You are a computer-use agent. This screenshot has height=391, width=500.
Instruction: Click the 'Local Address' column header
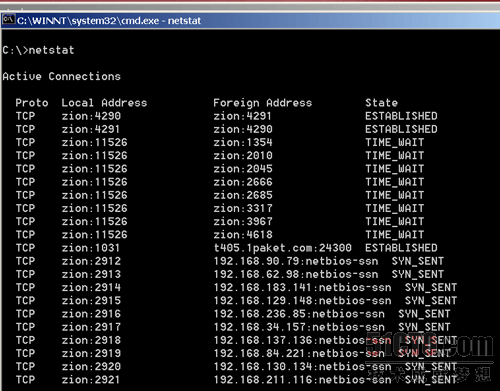(x=104, y=103)
